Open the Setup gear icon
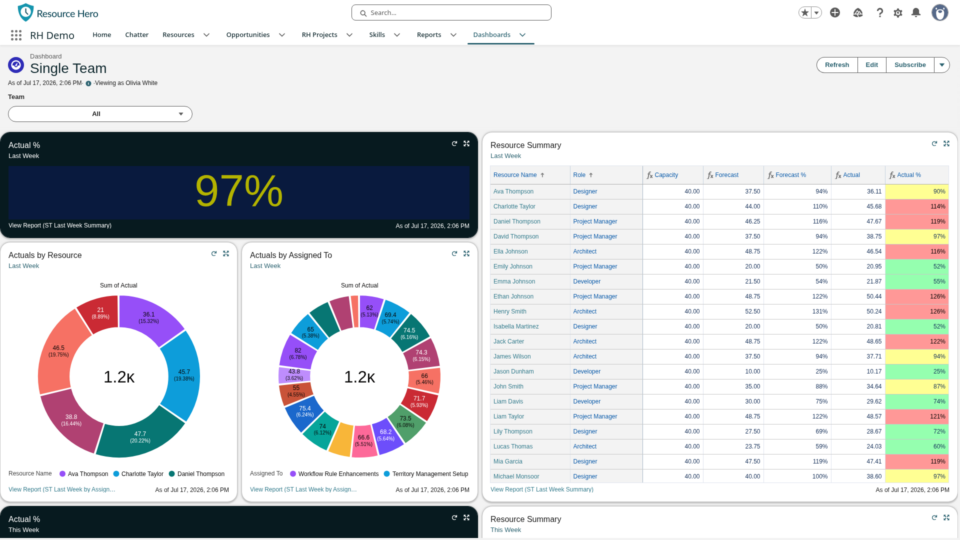Screen dimensions: 960x540 (898, 13)
